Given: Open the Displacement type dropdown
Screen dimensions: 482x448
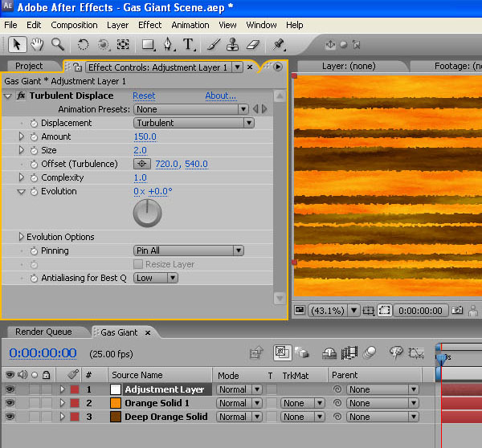Looking at the screenshot, I should (193, 123).
